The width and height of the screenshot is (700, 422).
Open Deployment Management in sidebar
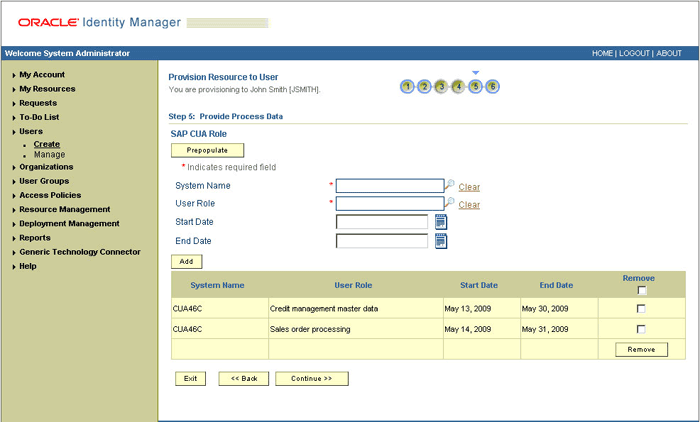(69, 224)
